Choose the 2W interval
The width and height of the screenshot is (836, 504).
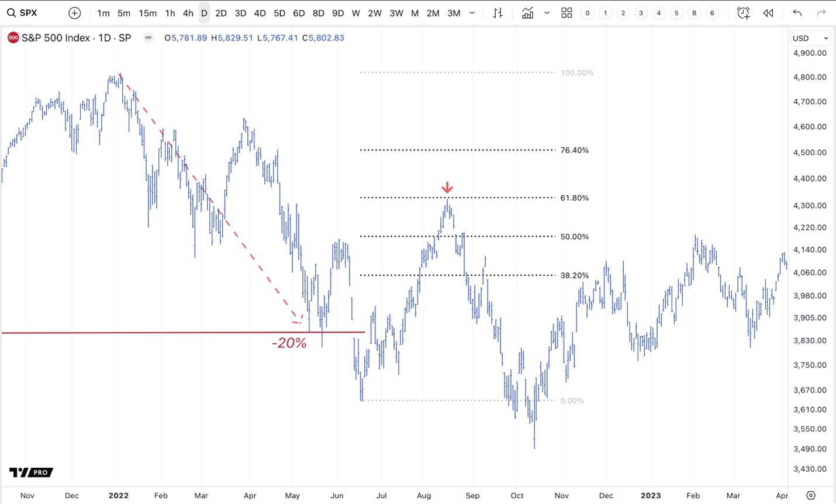(x=375, y=13)
